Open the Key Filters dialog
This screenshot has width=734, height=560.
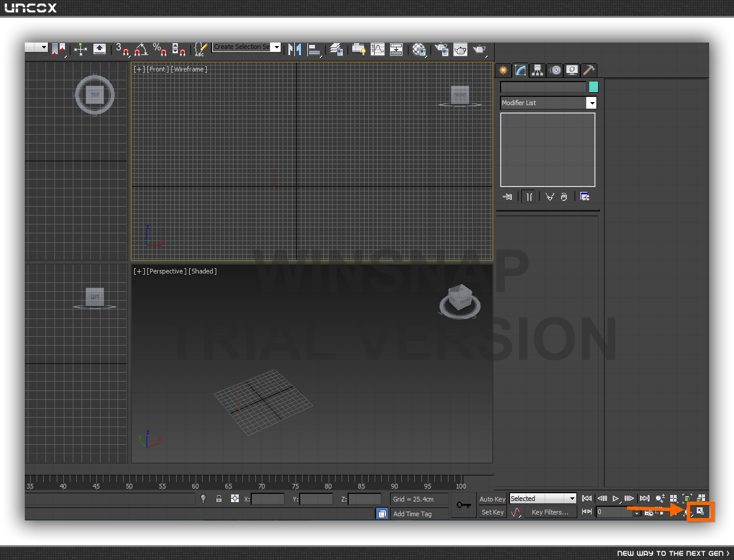[x=550, y=512]
